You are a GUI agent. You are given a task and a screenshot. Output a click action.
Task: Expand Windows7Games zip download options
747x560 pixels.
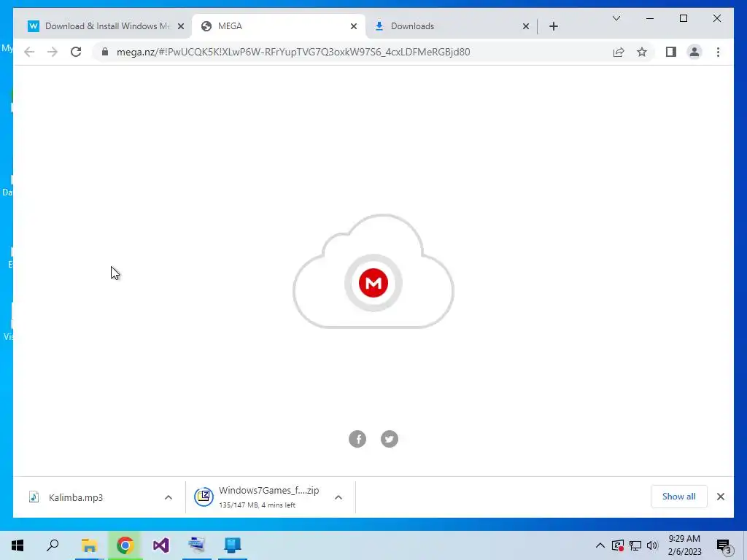click(x=338, y=497)
